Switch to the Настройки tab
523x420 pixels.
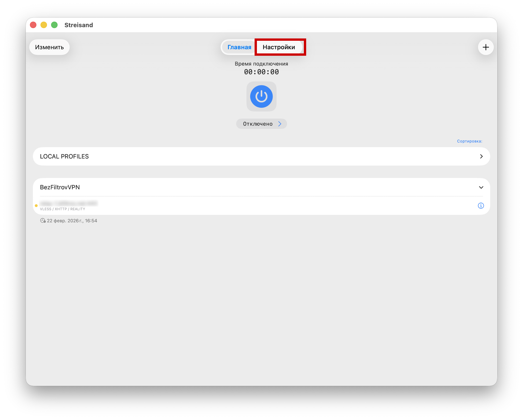[279, 47]
